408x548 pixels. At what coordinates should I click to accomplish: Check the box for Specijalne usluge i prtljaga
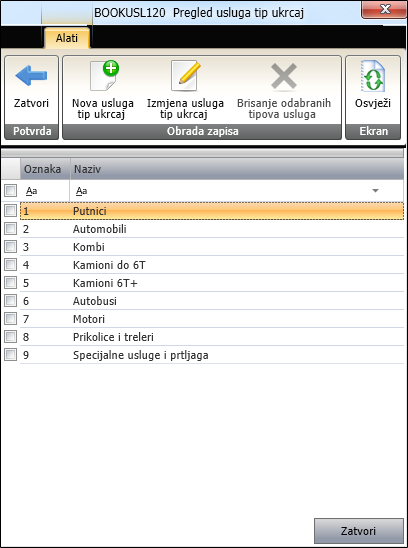coord(10,355)
